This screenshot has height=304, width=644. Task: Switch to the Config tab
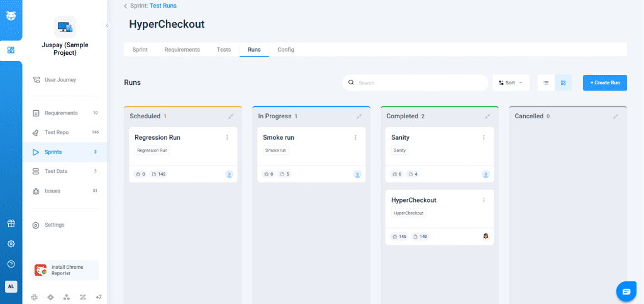coord(286,50)
